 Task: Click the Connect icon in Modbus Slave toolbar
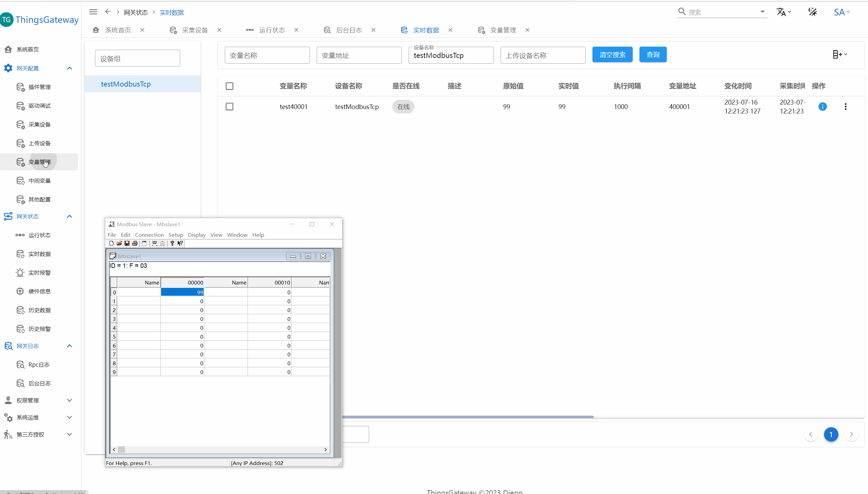[154, 243]
